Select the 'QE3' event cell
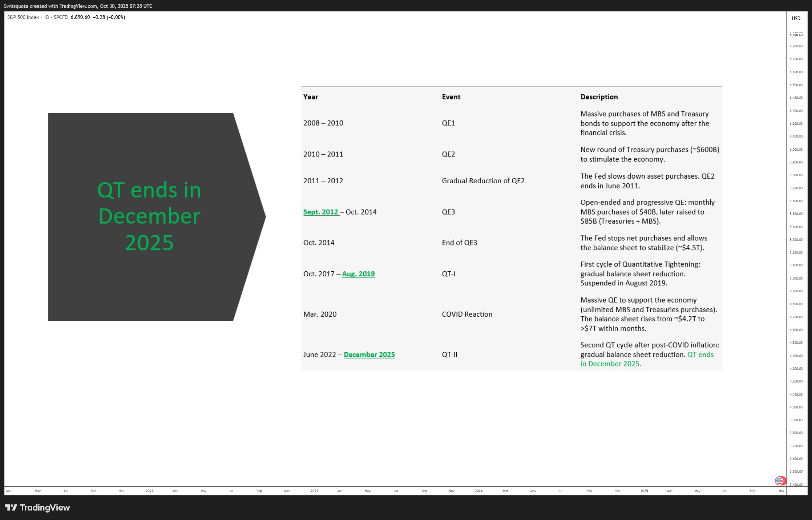 tap(448, 212)
